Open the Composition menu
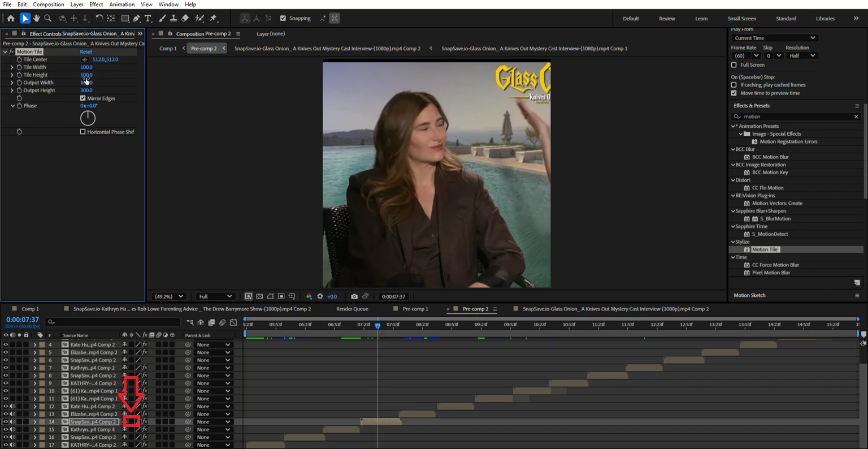 (x=49, y=5)
